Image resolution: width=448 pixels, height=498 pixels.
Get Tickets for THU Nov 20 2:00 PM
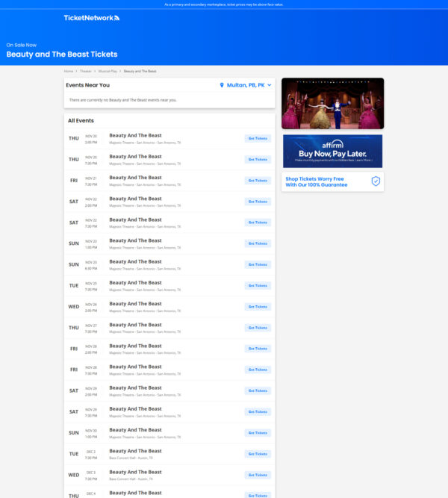coord(258,138)
